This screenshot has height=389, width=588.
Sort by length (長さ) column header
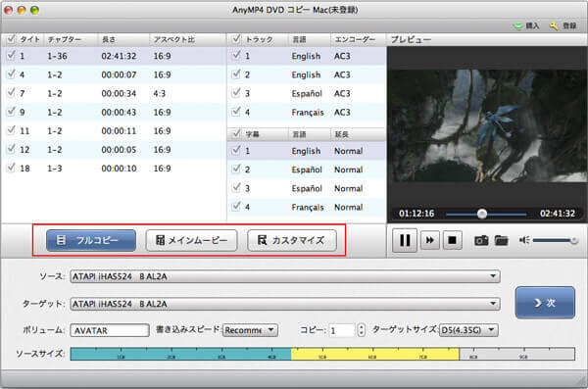coord(109,39)
